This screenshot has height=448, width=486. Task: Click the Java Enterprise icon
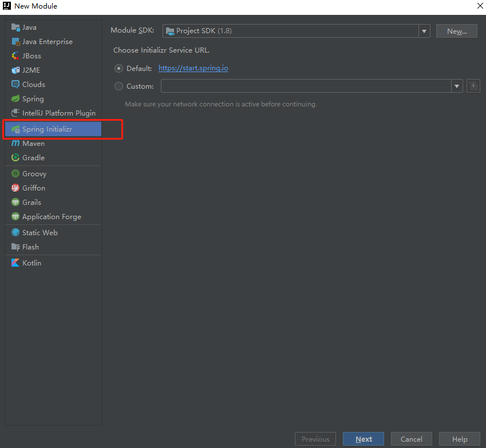[15, 42]
